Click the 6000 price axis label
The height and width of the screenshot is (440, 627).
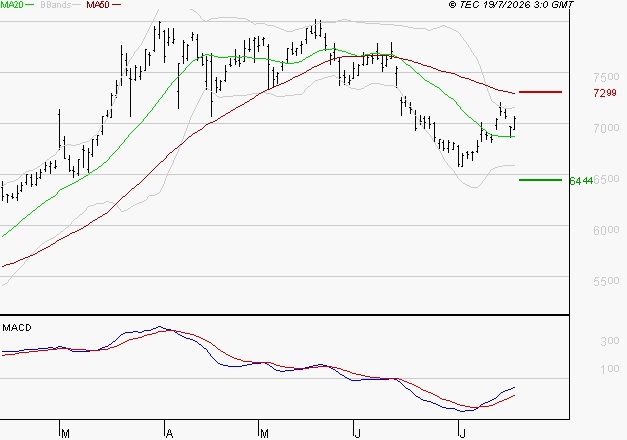click(x=606, y=230)
